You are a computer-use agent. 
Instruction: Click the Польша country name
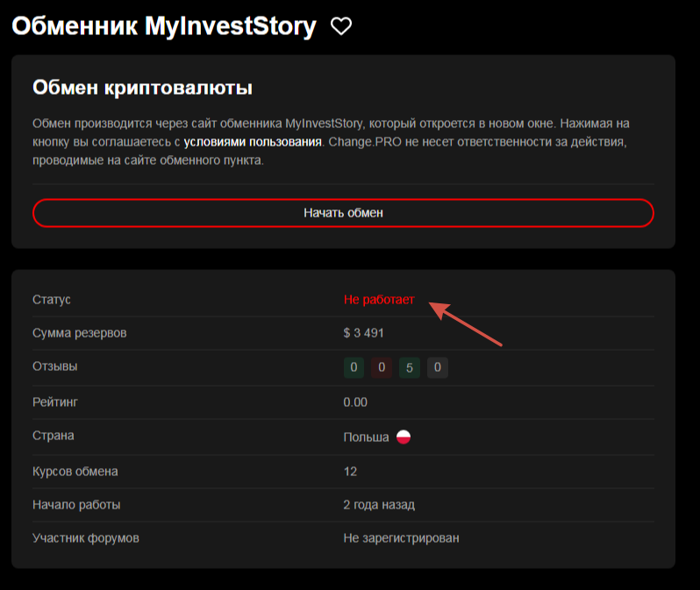[366, 437]
